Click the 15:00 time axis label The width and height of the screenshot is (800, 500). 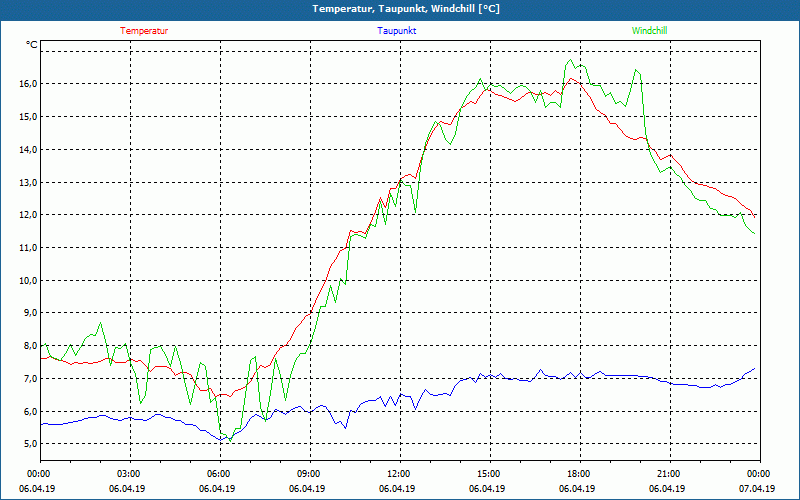coord(490,473)
